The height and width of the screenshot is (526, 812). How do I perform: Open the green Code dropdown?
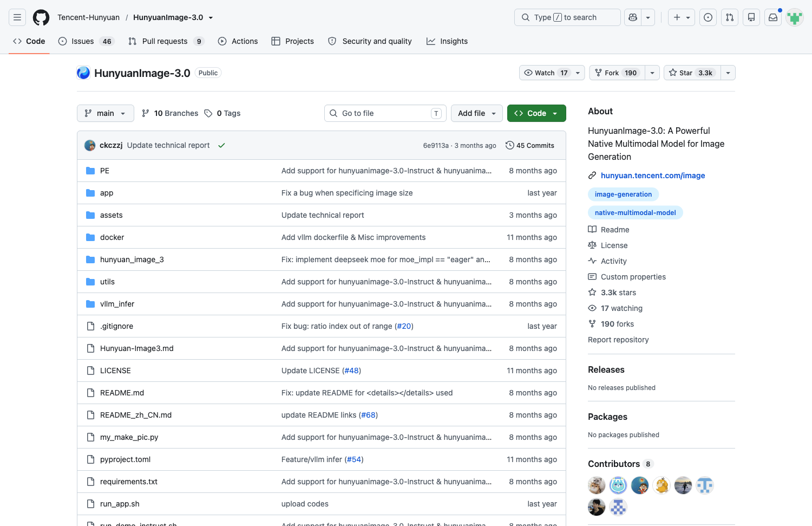tap(536, 113)
